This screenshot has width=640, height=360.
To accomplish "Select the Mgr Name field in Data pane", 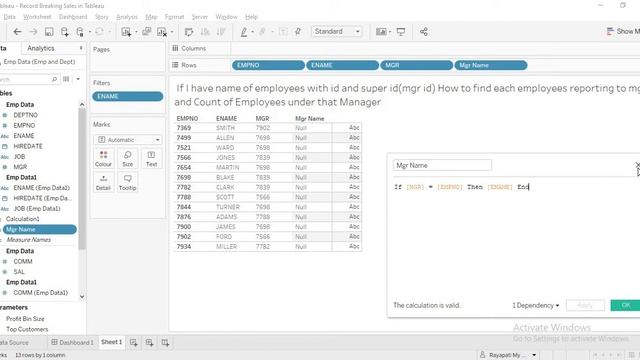I will [39, 229].
